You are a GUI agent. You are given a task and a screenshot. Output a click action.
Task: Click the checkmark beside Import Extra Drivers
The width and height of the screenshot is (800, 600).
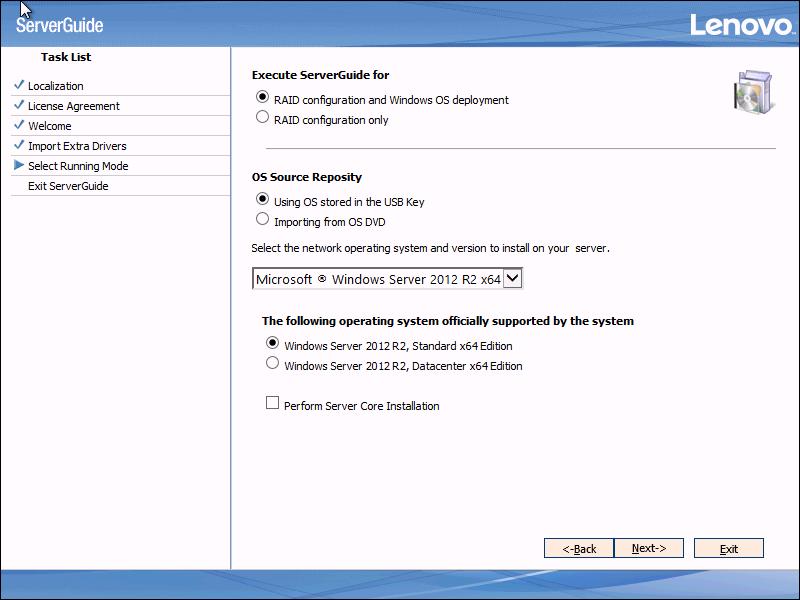(x=16, y=146)
